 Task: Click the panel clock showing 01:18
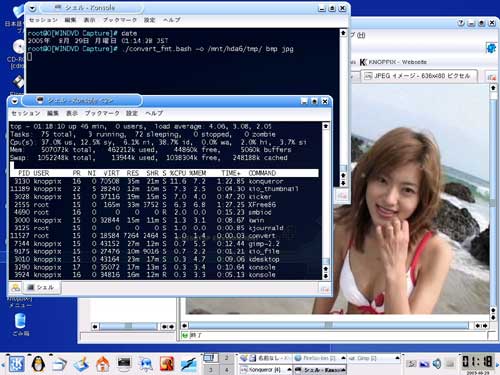pyautogui.click(x=477, y=361)
